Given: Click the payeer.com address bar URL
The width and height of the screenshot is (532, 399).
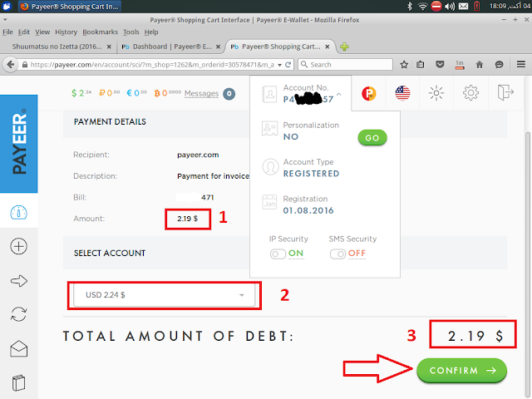Looking at the screenshot, I should tap(152, 65).
